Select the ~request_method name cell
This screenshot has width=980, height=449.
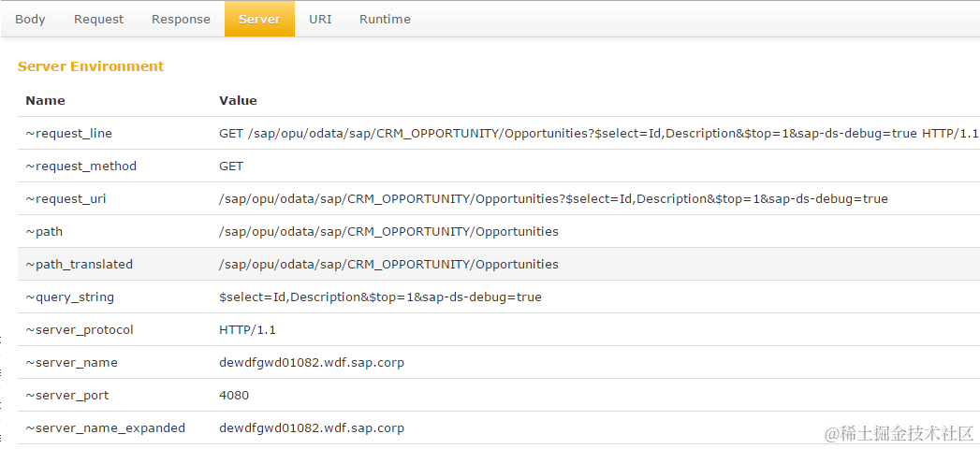[80, 167]
